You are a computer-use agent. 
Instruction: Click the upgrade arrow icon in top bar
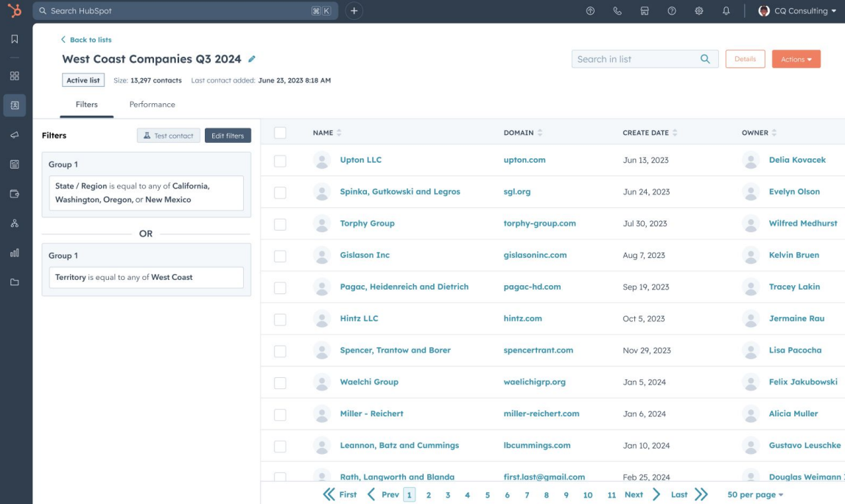[x=590, y=11]
